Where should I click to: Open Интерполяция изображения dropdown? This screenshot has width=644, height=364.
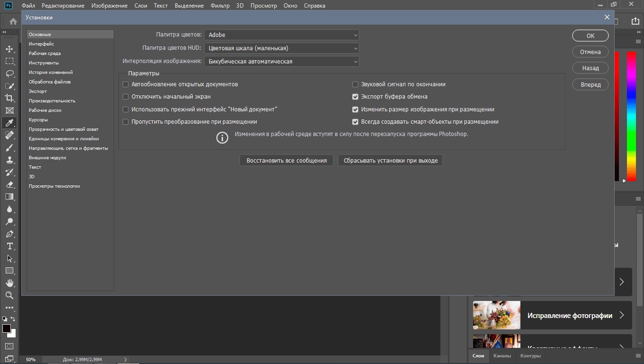coord(282,62)
